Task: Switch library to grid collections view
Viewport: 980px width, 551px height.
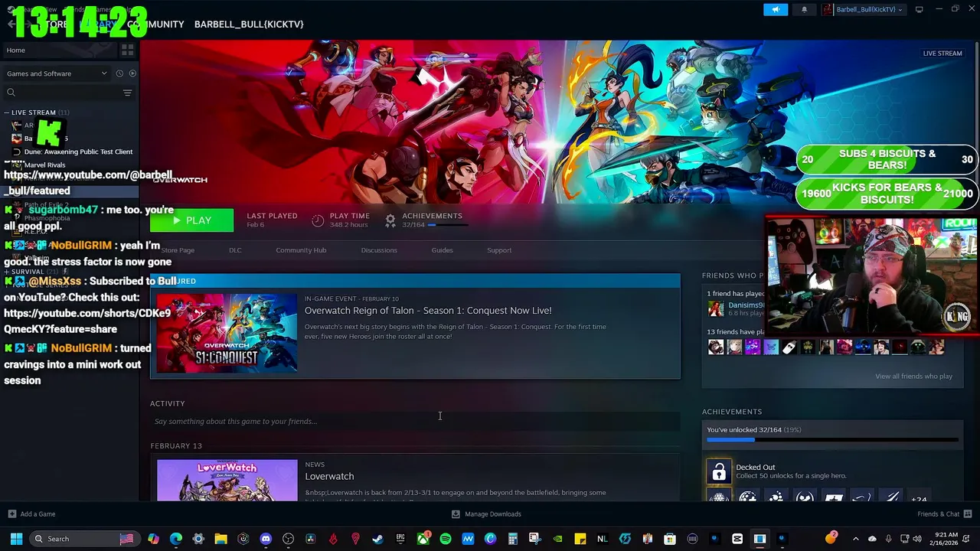Action: [128, 51]
